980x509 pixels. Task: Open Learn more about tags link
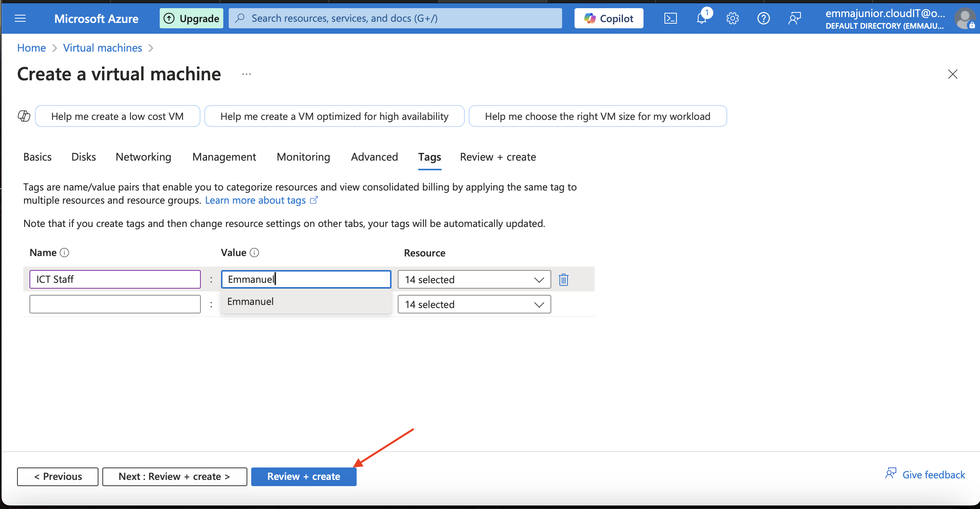[x=261, y=200]
